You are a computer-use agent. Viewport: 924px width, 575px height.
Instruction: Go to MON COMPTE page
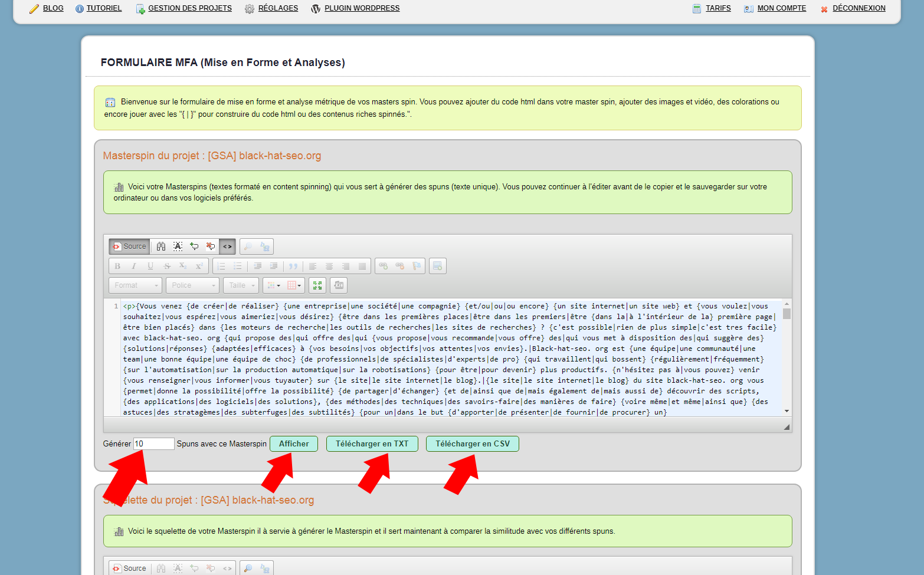coord(782,8)
